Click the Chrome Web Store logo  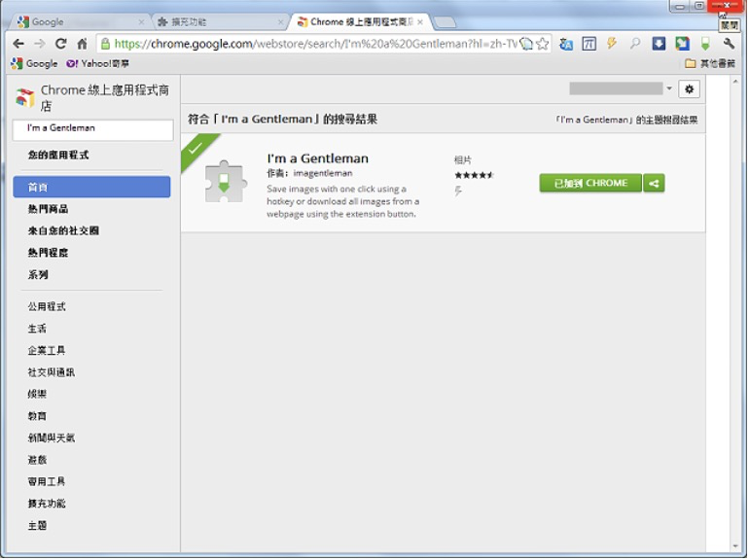coord(25,97)
